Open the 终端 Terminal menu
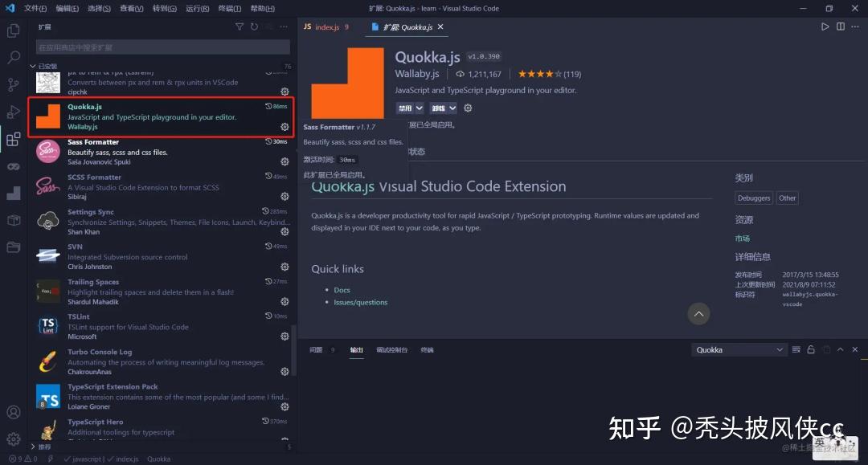 point(229,8)
